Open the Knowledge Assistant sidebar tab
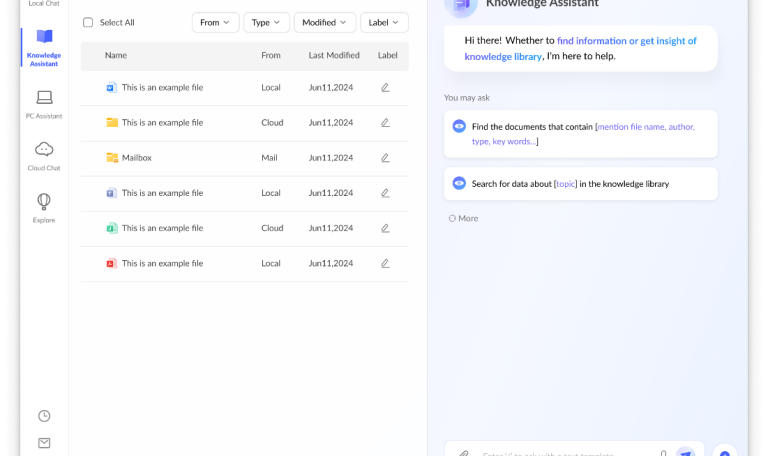The height and width of the screenshot is (456, 768). pos(44,45)
